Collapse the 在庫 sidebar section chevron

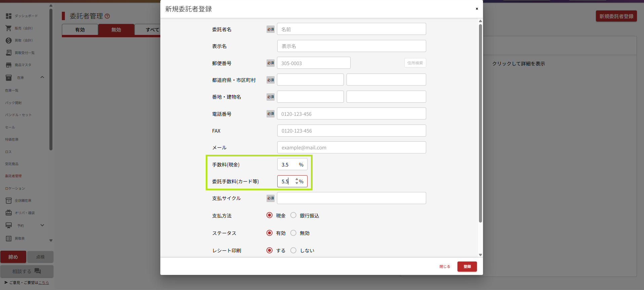pyautogui.click(x=42, y=78)
